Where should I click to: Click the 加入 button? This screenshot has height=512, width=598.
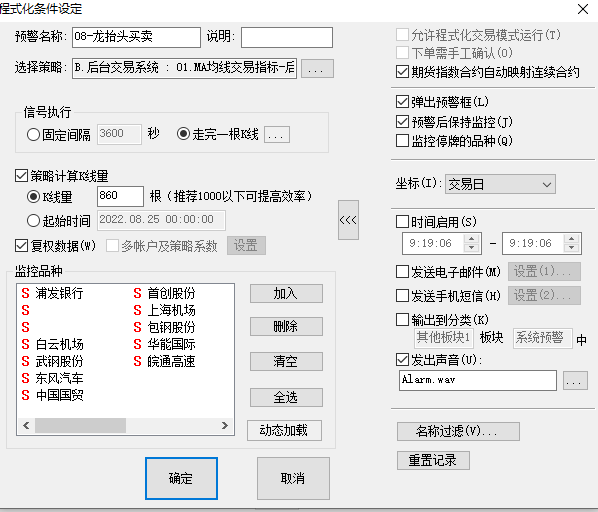(x=286, y=294)
